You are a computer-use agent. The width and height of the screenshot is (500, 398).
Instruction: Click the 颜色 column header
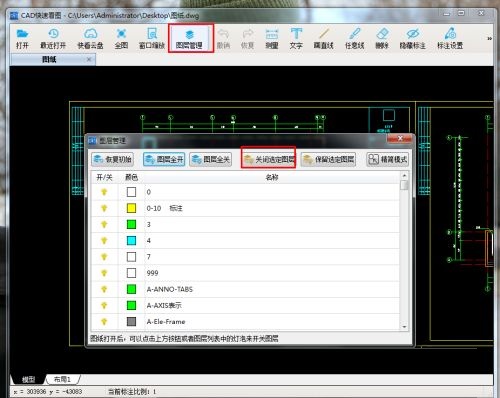tap(131, 177)
